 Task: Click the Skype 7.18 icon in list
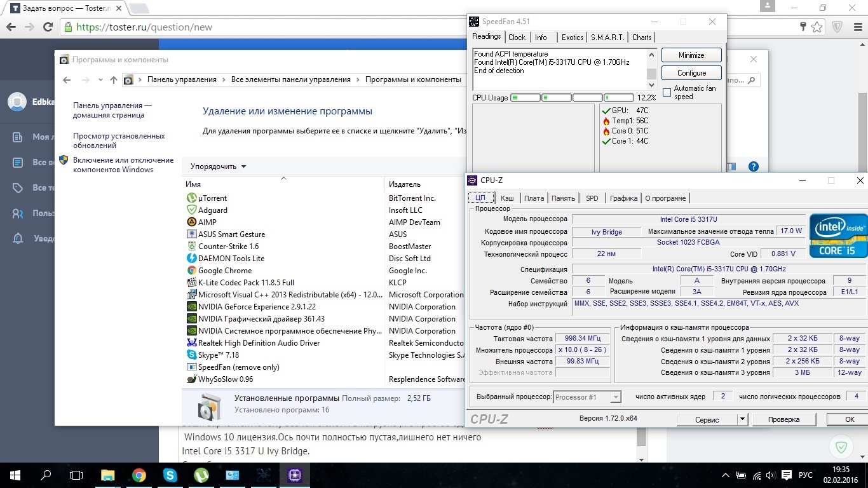[192, 355]
